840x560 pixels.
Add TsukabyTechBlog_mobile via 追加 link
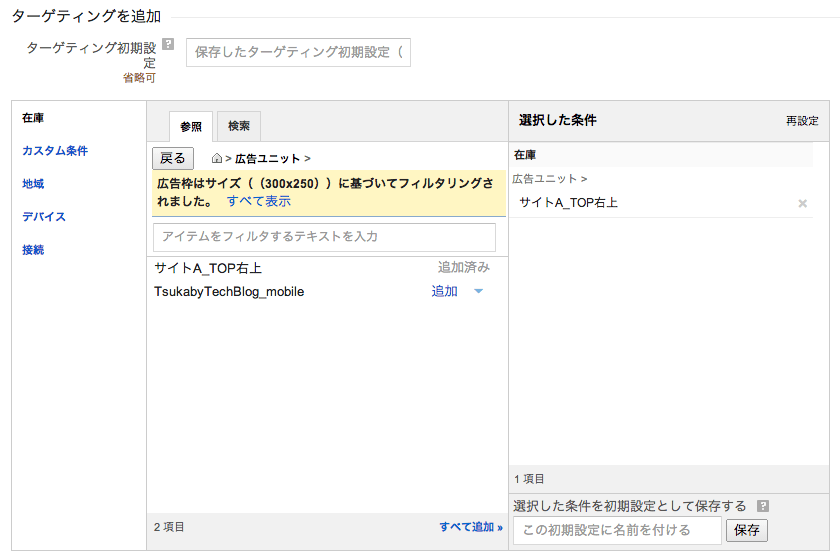[444, 292]
